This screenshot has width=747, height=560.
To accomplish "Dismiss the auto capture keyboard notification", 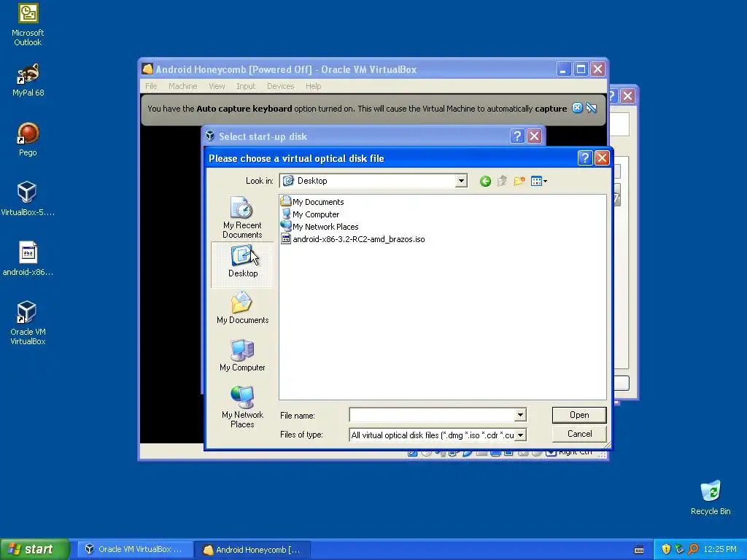I will pyautogui.click(x=577, y=108).
